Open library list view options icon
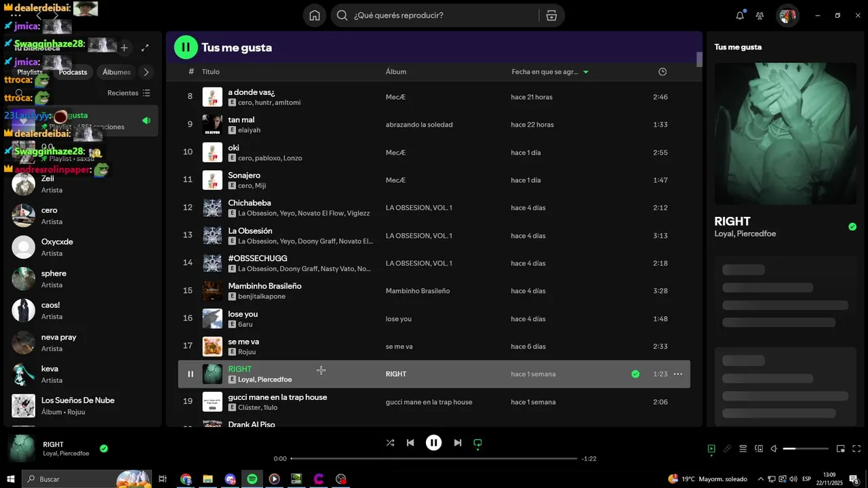 click(x=146, y=93)
